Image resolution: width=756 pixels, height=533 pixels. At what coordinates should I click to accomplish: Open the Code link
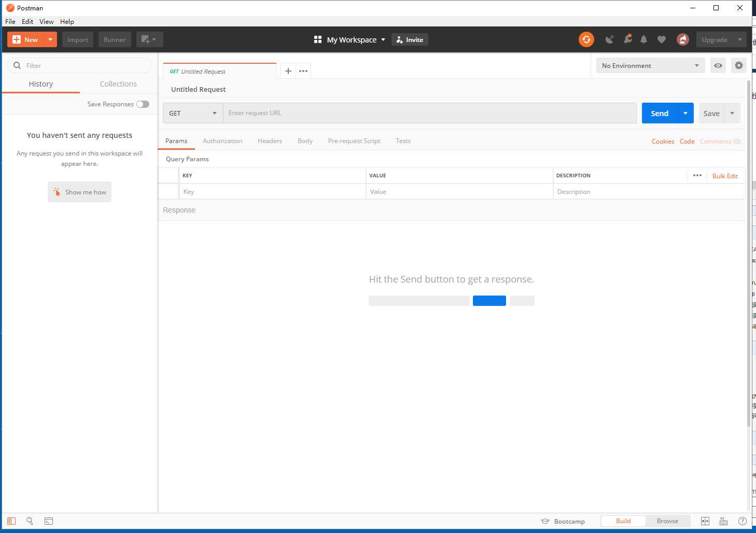click(687, 141)
